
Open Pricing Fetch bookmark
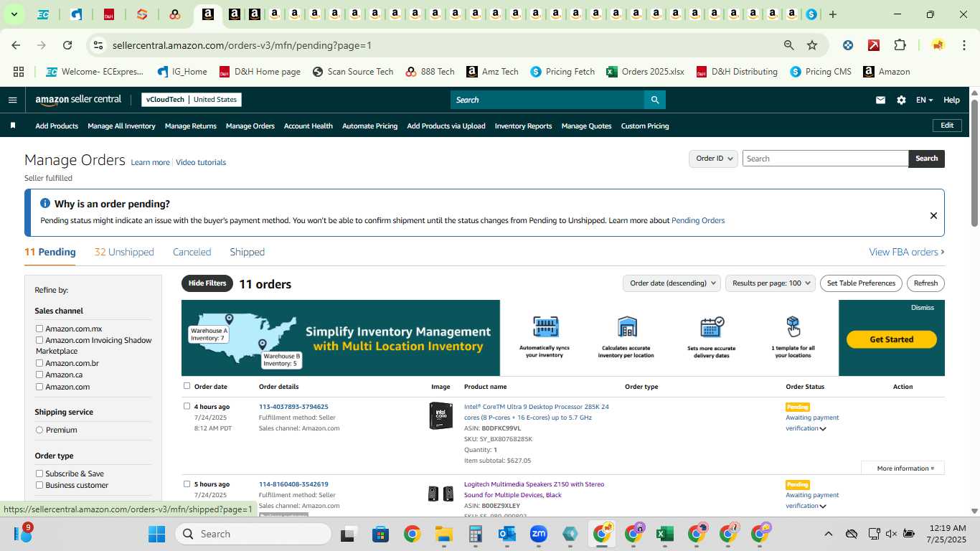[562, 72]
